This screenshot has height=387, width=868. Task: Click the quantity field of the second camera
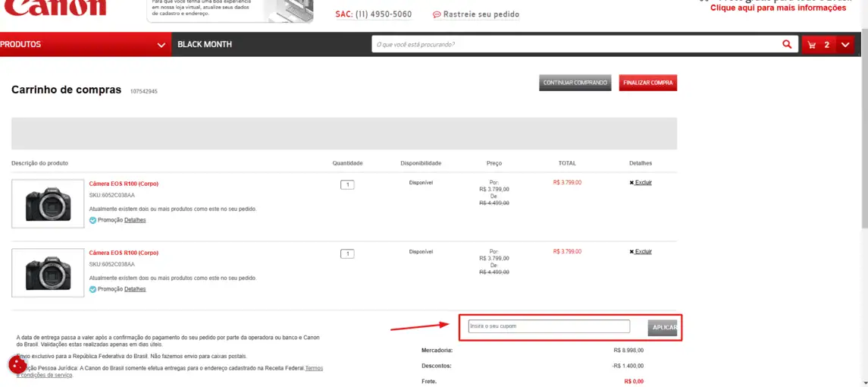pyautogui.click(x=347, y=254)
